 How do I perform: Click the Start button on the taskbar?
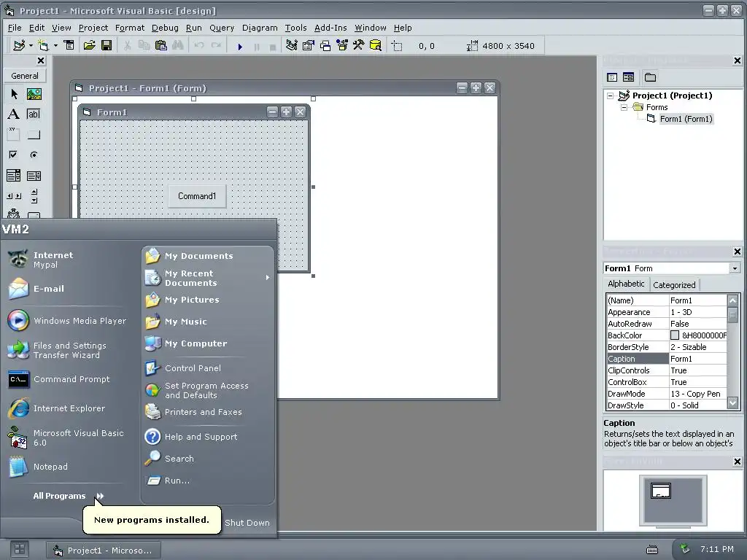tap(20, 549)
